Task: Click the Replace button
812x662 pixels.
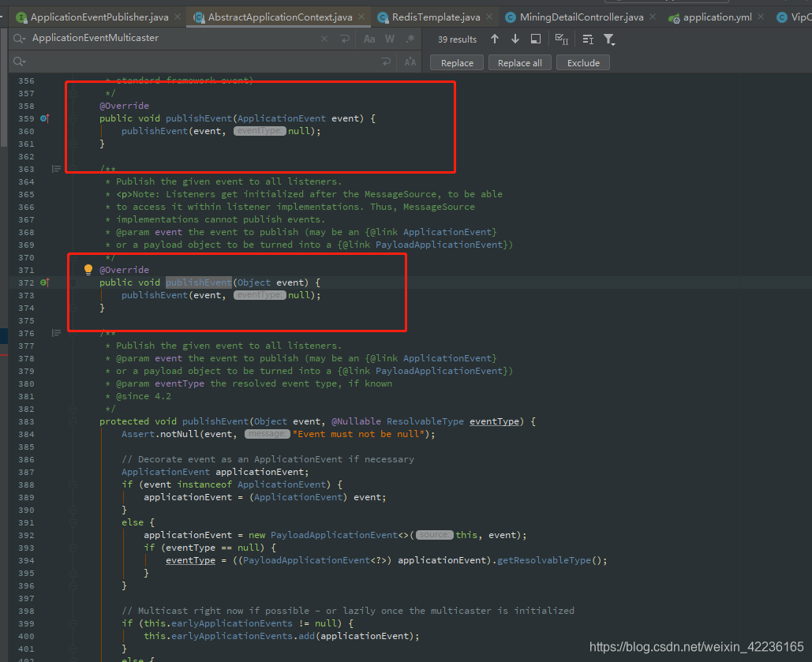Action: point(457,62)
